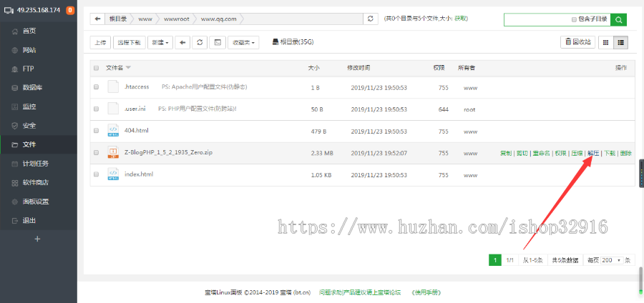The image size is (644, 303).
Task: Switch to list view of files
Action: pos(621,43)
